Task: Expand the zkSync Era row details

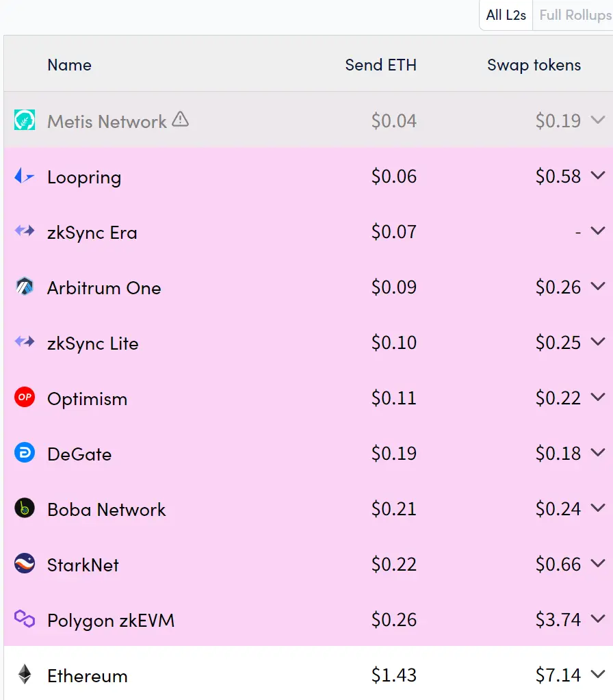Action: (x=597, y=231)
